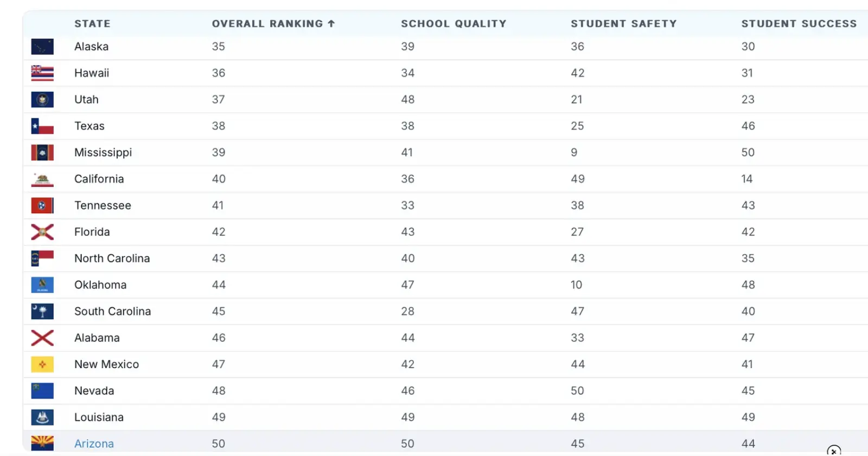
Task: Sort by the State column header
Action: 92,24
